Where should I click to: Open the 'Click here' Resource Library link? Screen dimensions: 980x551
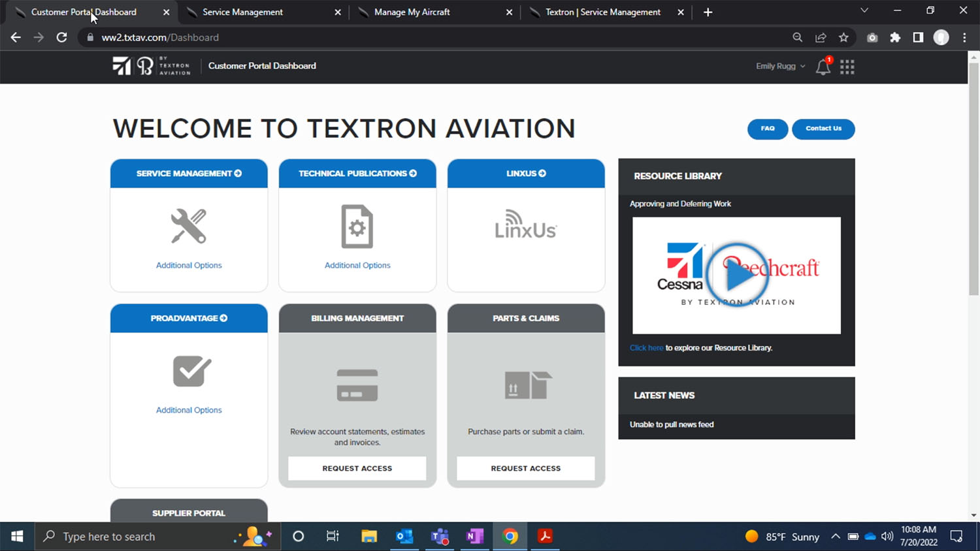[x=646, y=348]
